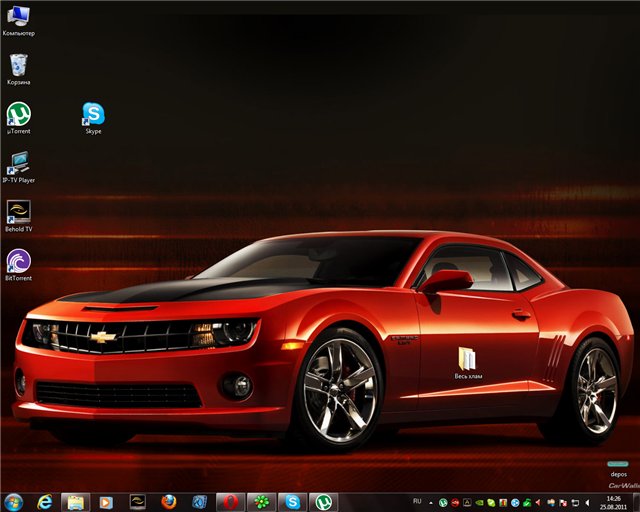This screenshot has height=512, width=640.
Task: Select the IP-TV Player desktop shortcut
Action: 18,167
